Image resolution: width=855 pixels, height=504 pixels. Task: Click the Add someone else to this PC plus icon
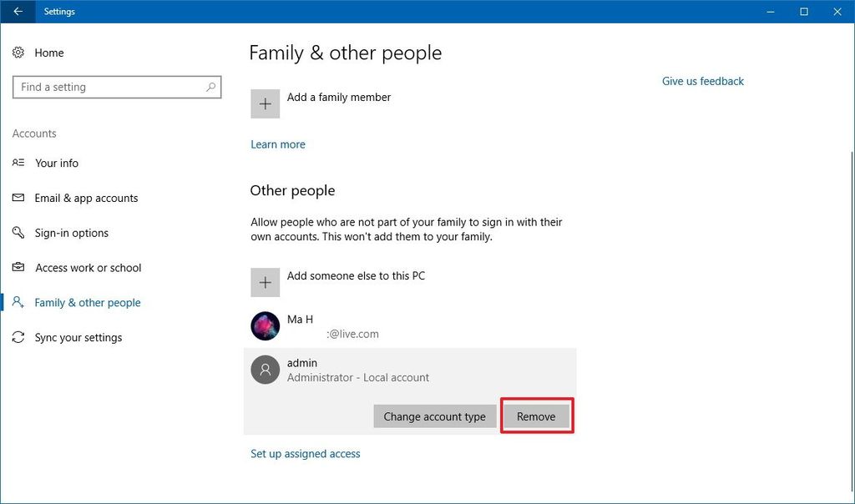click(x=265, y=282)
